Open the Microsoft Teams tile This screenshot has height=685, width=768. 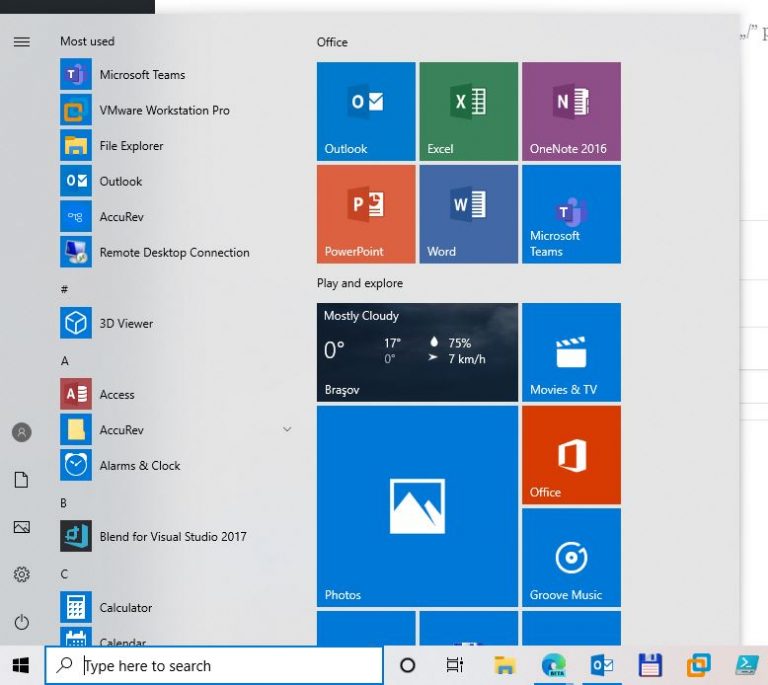point(572,214)
